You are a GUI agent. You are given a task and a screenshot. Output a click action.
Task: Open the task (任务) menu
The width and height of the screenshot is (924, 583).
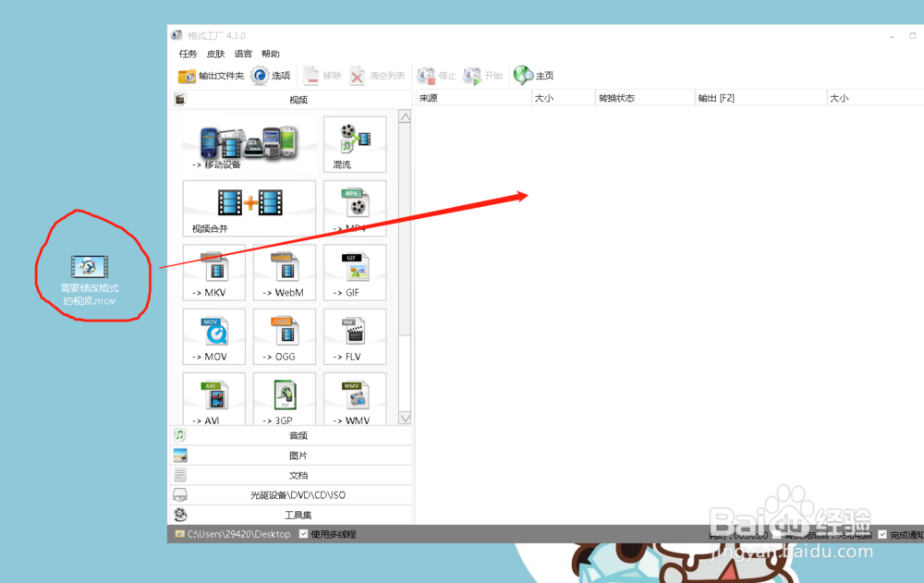(188, 54)
